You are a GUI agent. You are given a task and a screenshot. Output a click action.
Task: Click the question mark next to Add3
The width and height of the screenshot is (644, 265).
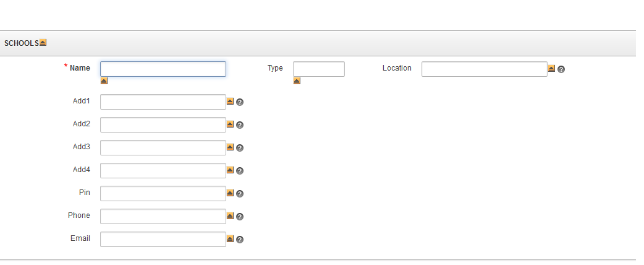(240, 148)
